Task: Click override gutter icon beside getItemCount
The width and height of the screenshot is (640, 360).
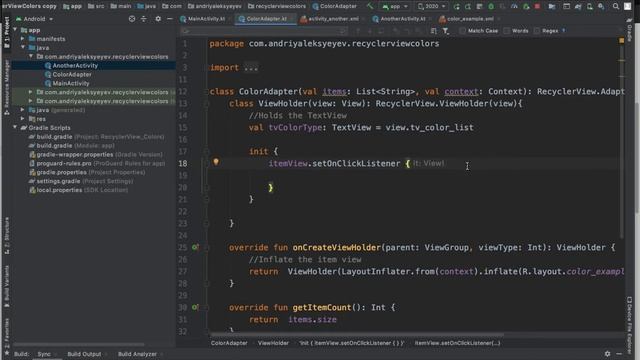Action: pyautogui.click(x=195, y=307)
